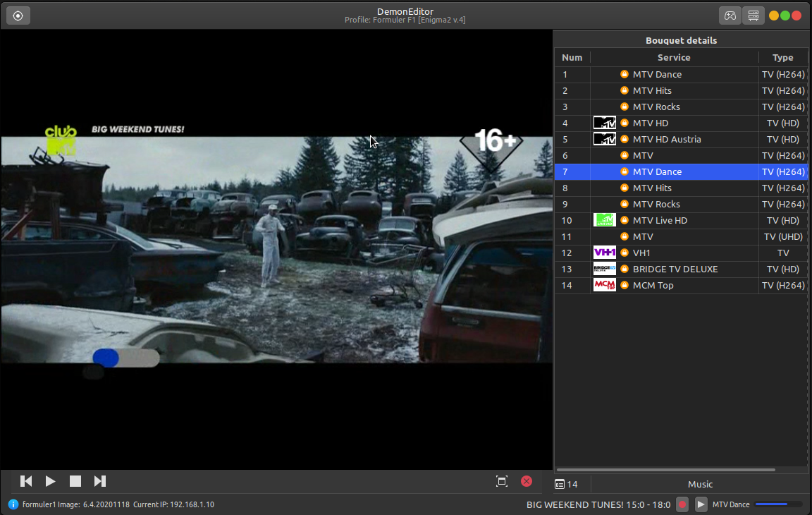Click the info icon in status bar
The height and width of the screenshot is (515, 812).
(x=13, y=504)
